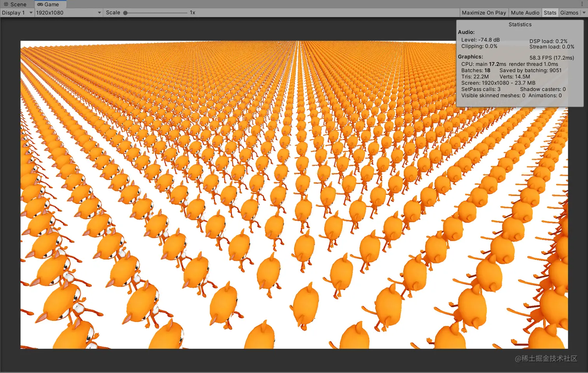This screenshot has width=588, height=373.
Task: Click the 'Verts: 14.5M' statistic
Action: [x=514, y=77]
